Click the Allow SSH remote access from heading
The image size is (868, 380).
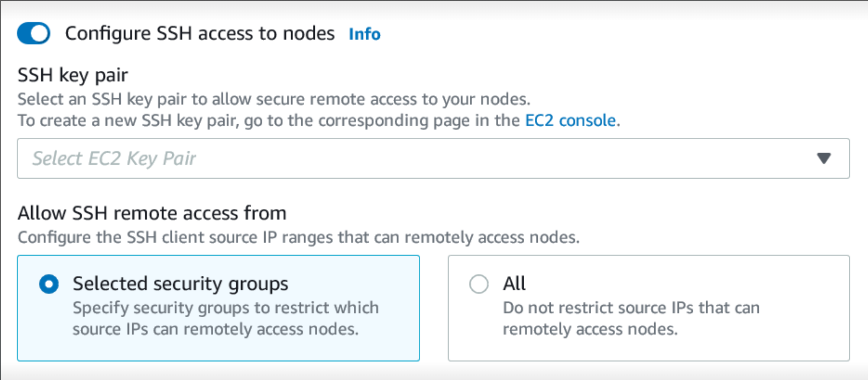(152, 213)
